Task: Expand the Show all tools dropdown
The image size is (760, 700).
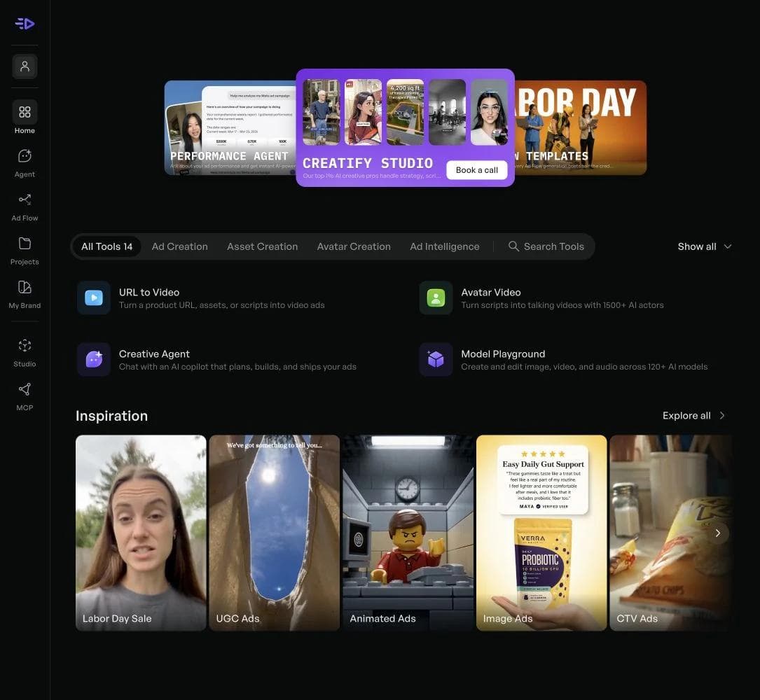Action: coord(704,246)
